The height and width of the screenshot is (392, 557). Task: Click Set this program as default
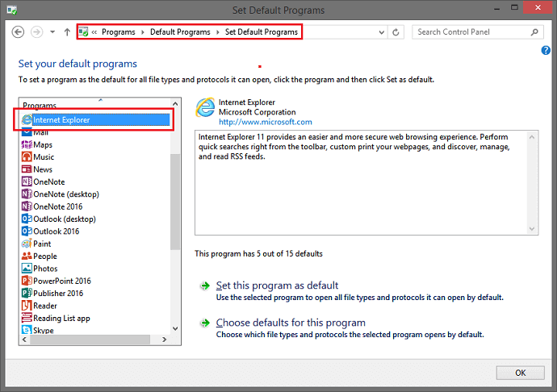(x=277, y=286)
